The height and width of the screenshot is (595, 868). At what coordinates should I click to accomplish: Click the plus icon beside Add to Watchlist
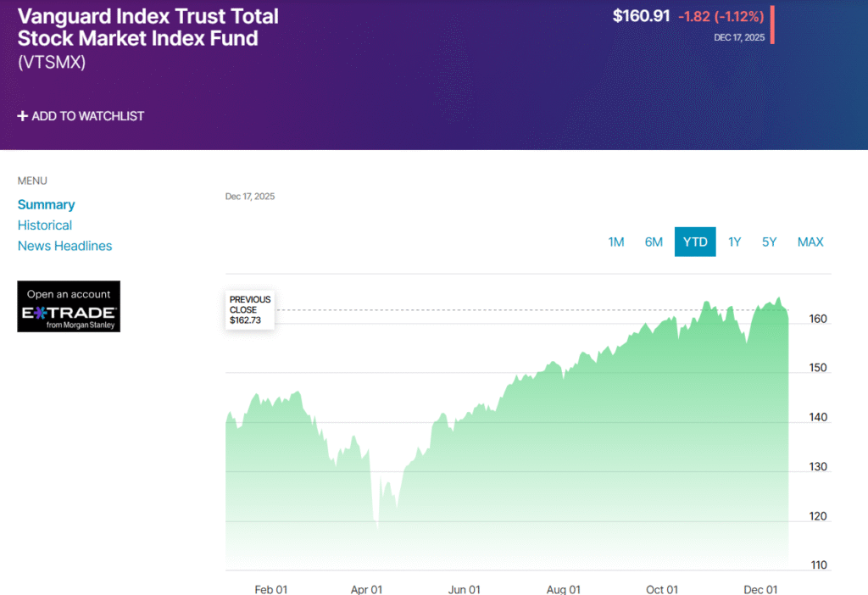coord(23,116)
